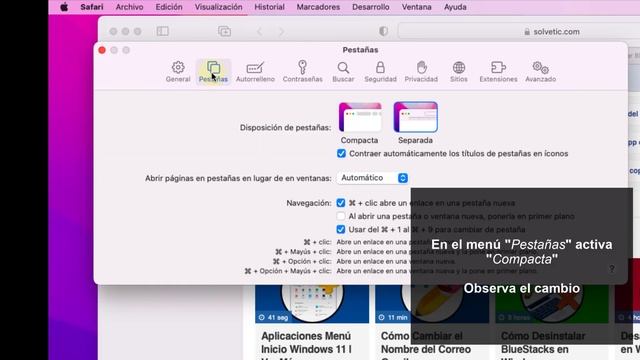The image size is (640, 360).
Task: Open the General preferences pane
Action: pos(178,72)
